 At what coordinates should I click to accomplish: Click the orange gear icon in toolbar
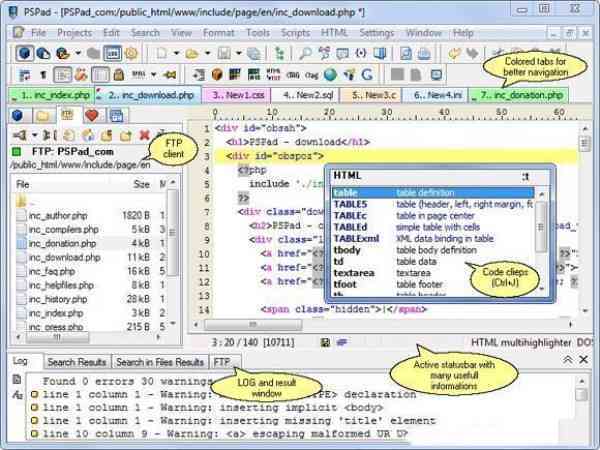[x=132, y=53]
